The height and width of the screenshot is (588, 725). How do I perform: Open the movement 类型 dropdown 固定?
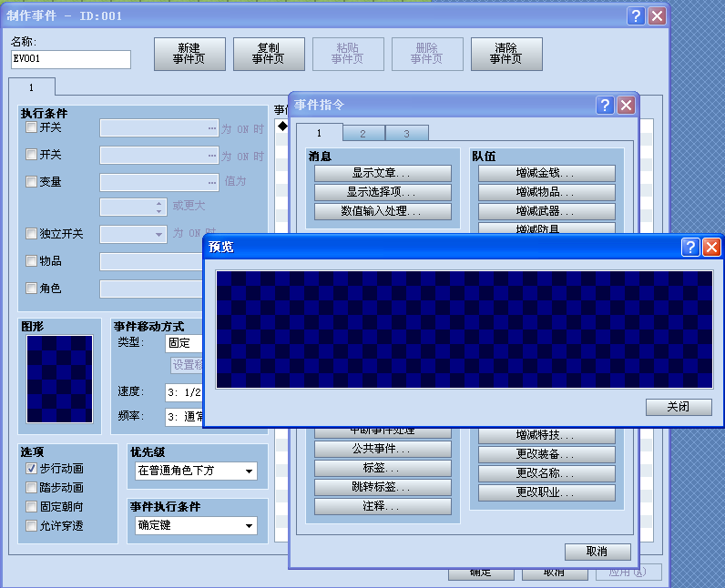[x=184, y=343]
